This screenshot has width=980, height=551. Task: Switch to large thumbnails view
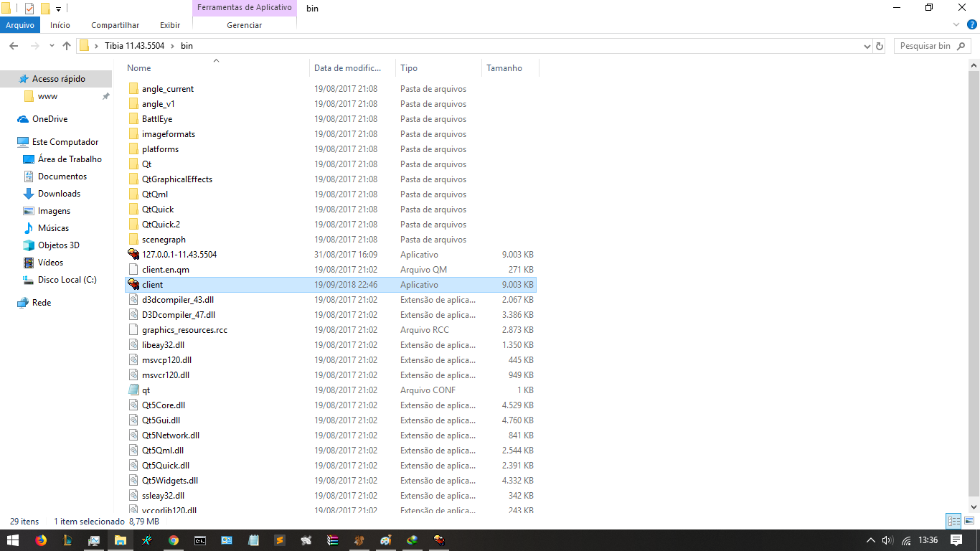coord(969,522)
